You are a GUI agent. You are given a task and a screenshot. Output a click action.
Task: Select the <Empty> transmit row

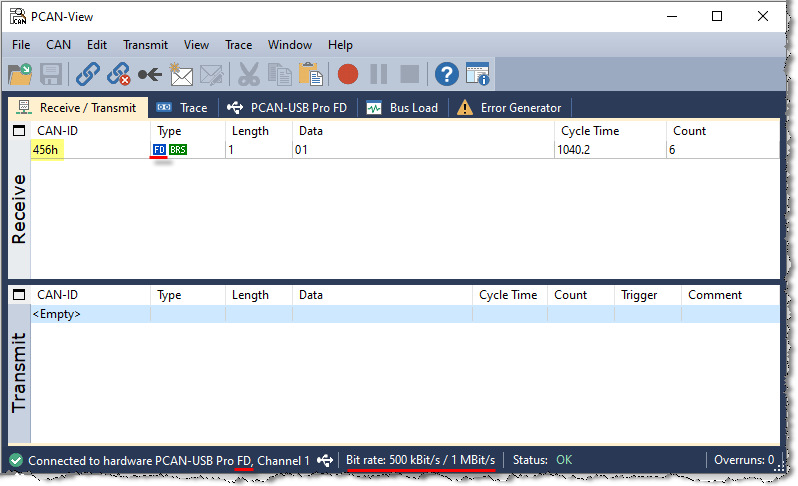coord(405,314)
